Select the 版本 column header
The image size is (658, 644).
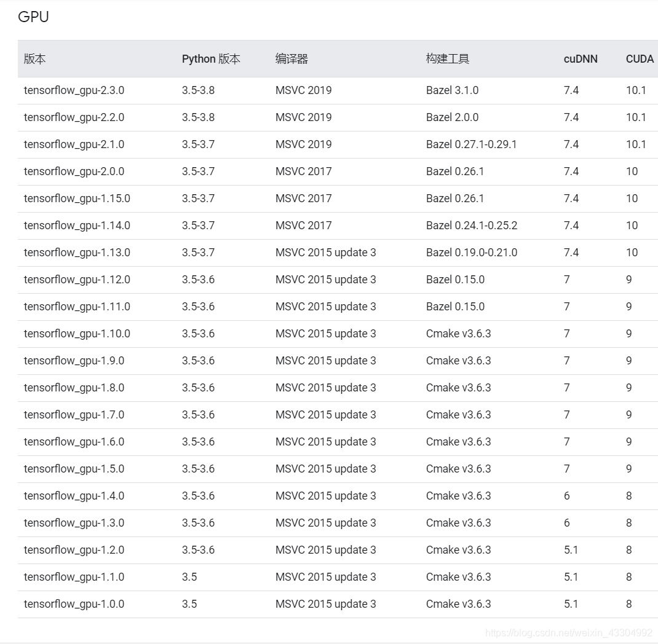[34, 59]
